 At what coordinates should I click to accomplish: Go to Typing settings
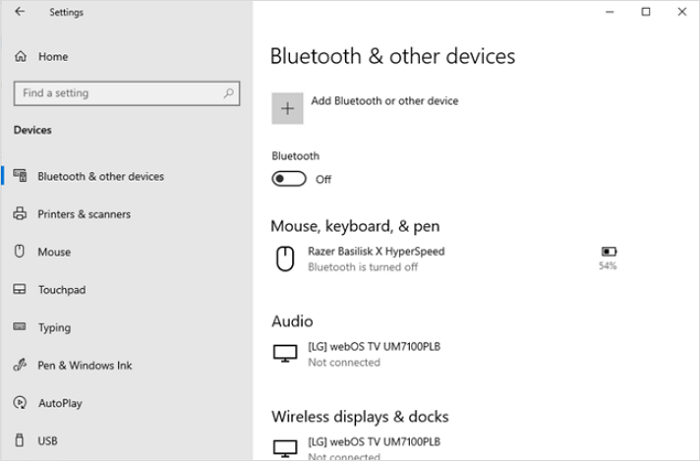tap(54, 327)
